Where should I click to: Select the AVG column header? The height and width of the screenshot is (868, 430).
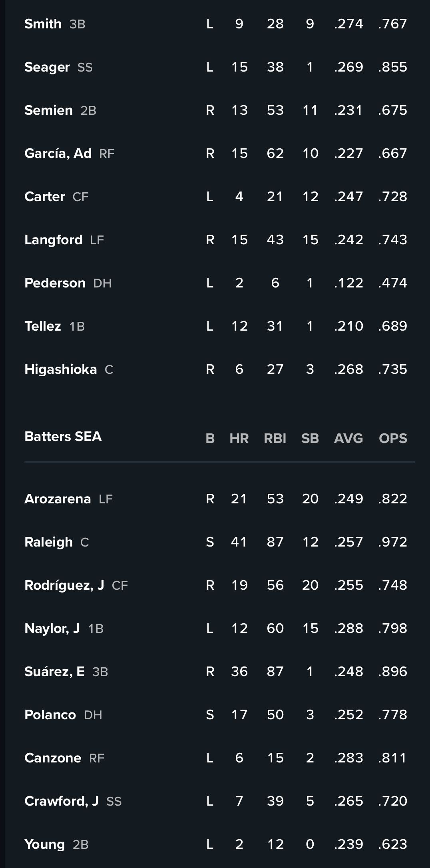click(x=348, y=438)
